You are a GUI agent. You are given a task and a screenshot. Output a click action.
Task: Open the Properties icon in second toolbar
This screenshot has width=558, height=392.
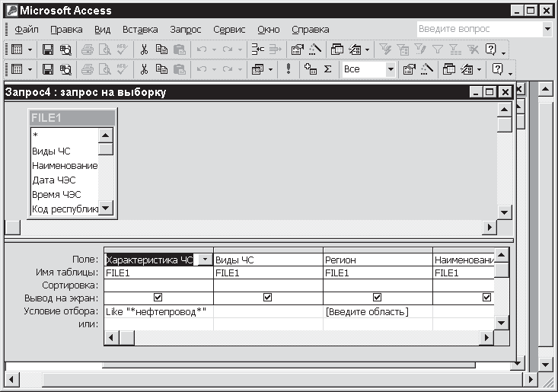click(x=408, y=69)
